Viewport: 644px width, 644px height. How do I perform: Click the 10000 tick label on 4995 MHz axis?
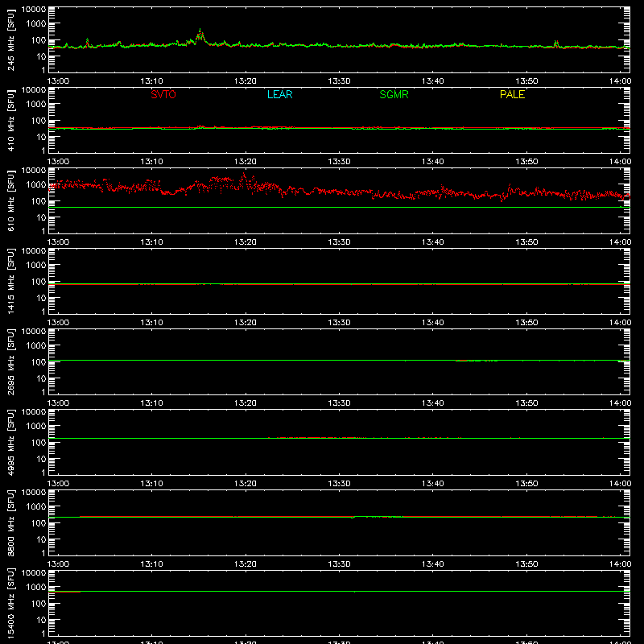coord(34,412)
